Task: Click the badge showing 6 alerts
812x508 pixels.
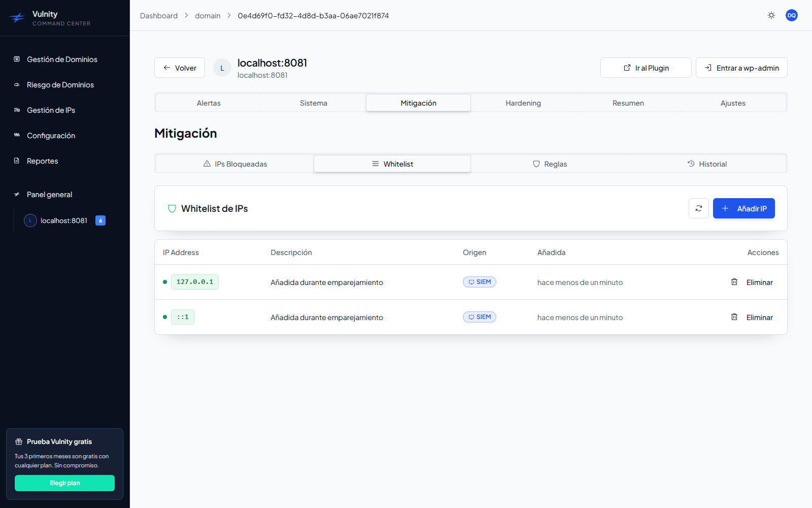Action: pos(100,220)
